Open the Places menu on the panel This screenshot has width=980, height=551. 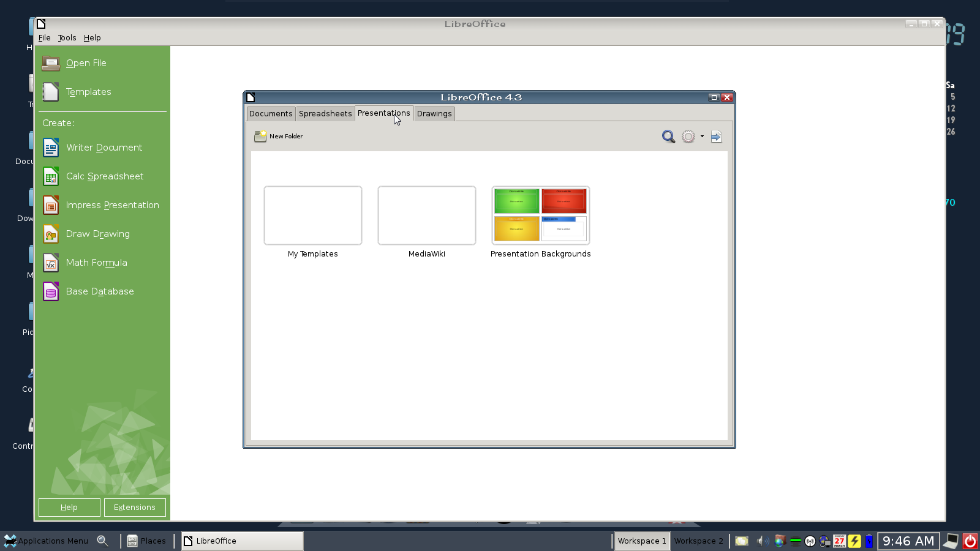coord(146,541)
